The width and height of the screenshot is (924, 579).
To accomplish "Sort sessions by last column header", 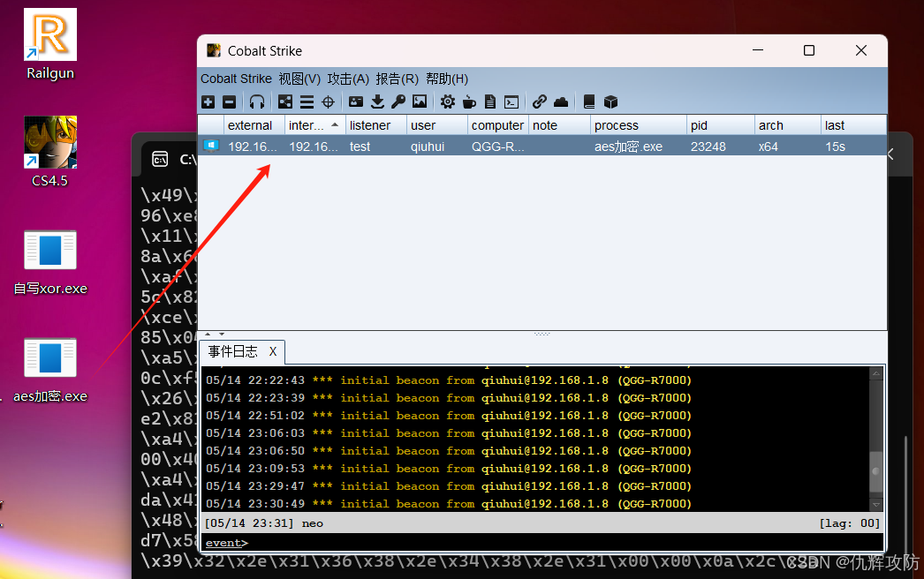I will pyautogui.click(x=853, y=125).
